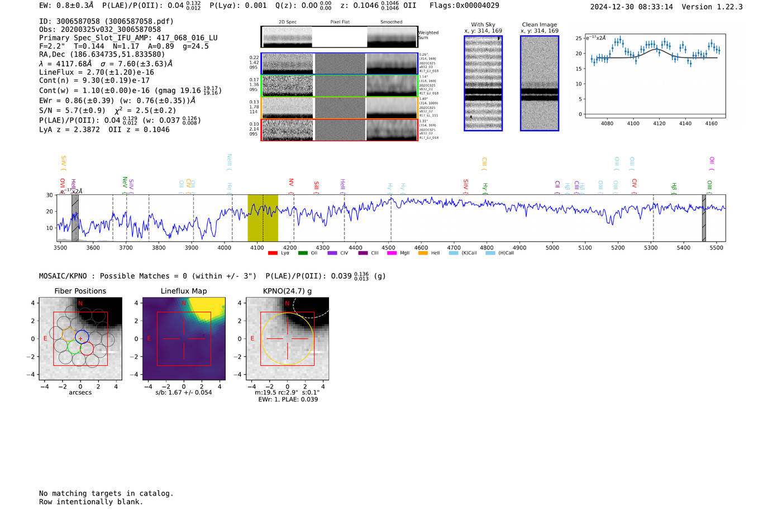This screenshot has height=532, width=782.
Task: Click the green OII legend swatch
Action: 303,253
